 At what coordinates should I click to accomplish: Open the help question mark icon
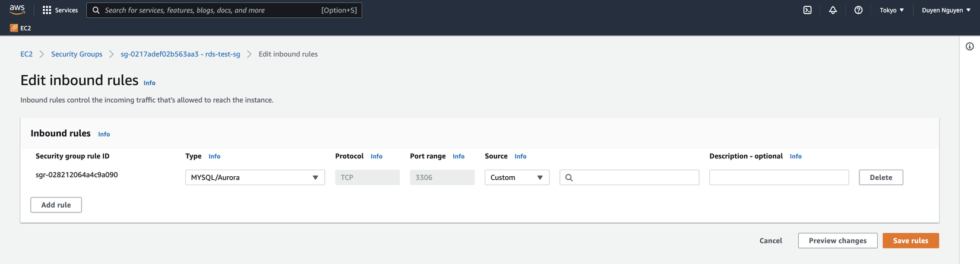(x=858, y=10)
